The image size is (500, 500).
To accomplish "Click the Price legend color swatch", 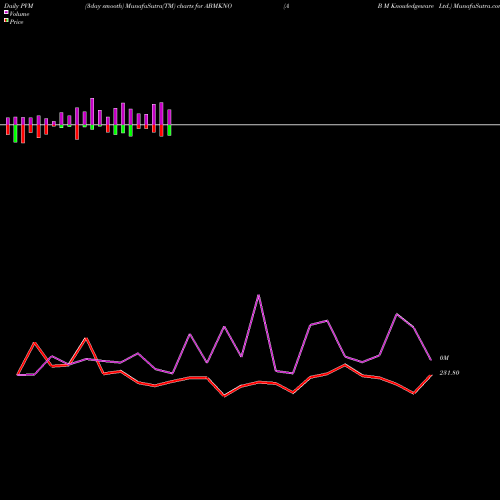I will 6,21.
